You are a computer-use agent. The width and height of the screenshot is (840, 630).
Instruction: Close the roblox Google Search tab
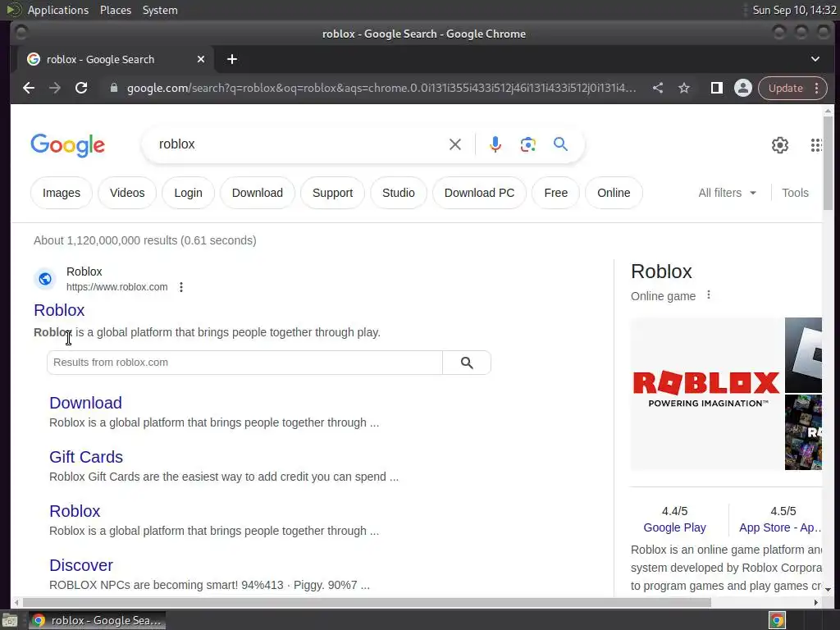point(201,59)
